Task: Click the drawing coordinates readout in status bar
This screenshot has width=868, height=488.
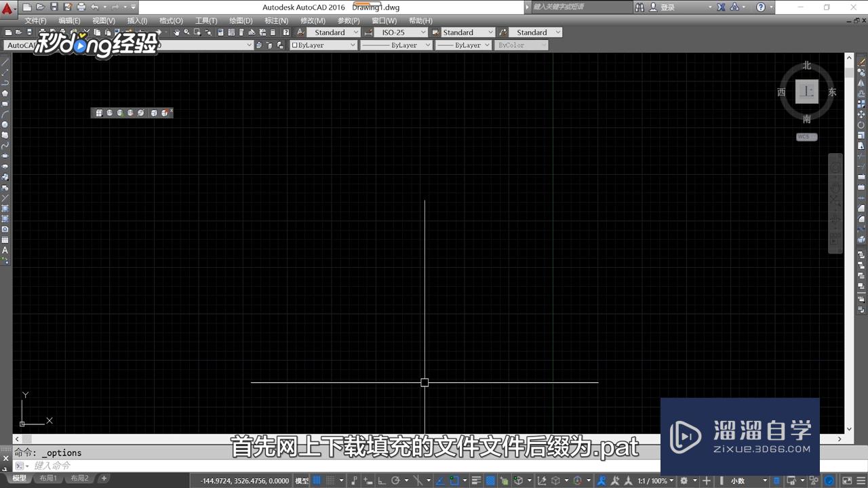Action: click(244, 481)
